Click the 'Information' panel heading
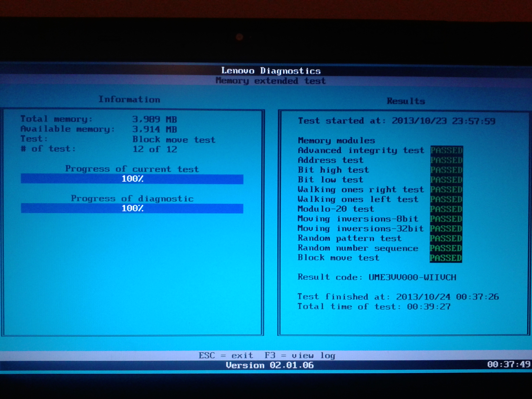 pos(129,99)
